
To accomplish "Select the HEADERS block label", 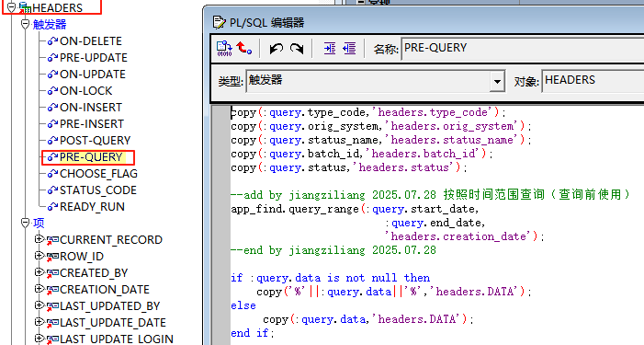I will [x=58, y=7].
